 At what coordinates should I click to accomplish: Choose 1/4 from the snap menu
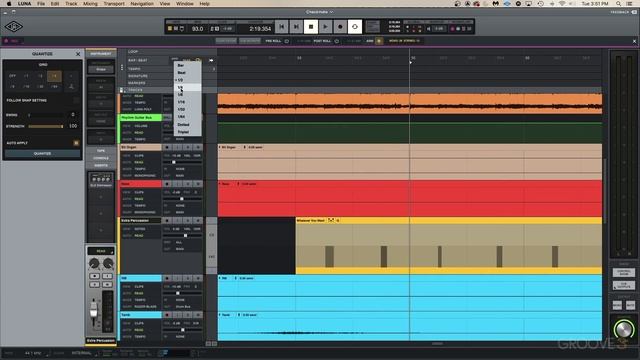point(187,87)
